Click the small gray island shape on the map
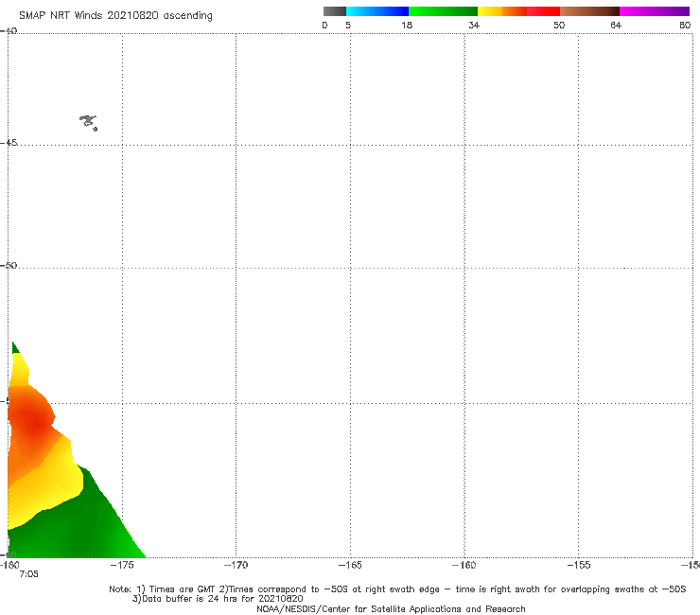The height and width of the screenshot is (615, 700). tap(88, 122)
